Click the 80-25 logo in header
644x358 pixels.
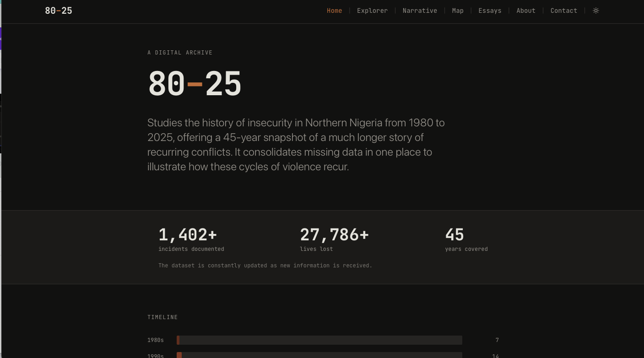[x=59, y=11]
